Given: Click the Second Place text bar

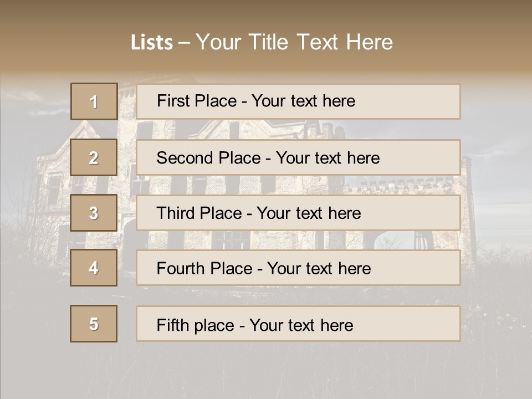Looking at the screenshot, I should coord(298,157).
